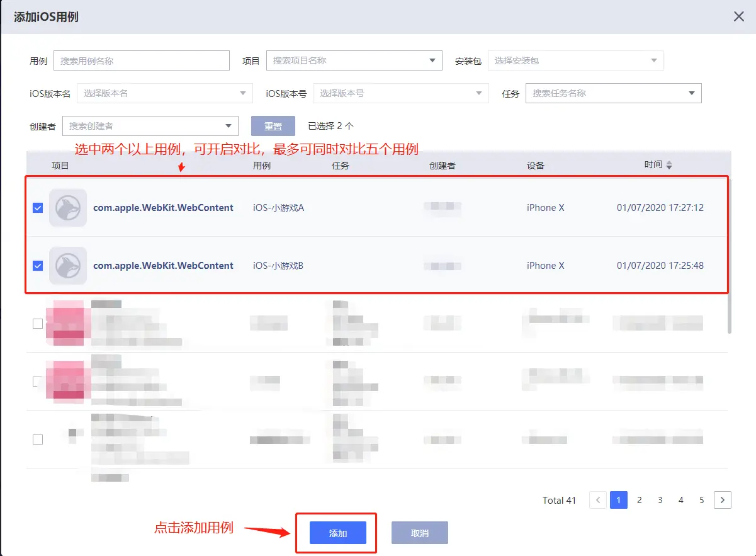The width and height of the screenshot is (756, 556).
Task: Click the 用例 column header
Action: [x=262, y=166]
